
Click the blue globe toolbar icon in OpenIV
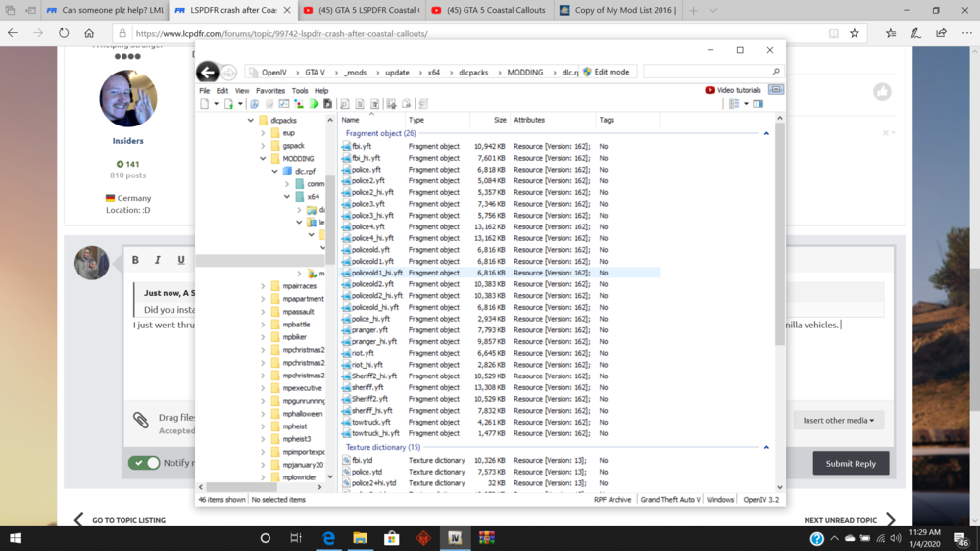click(255, 104)
